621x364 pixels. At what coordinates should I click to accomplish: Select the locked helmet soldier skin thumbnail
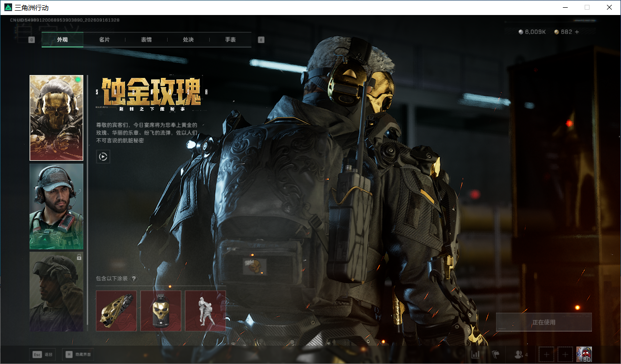[x=57, y=291]
